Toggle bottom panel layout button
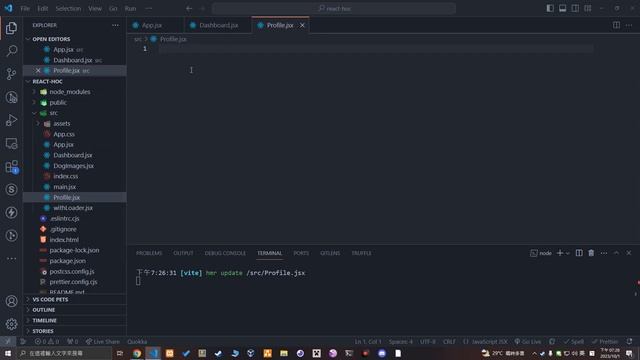The image size is (640, 360). [562, 8]
